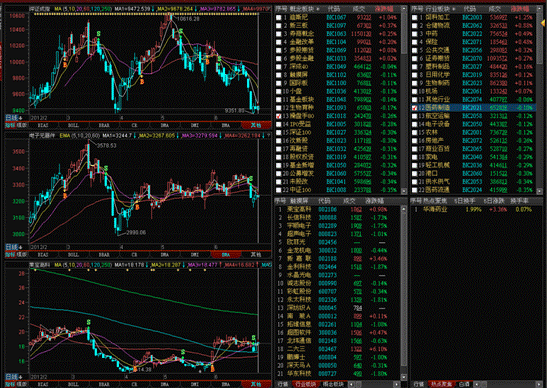Sort by 涨跌幅 header in concept list
This screenshot has height=388, width=547.
pyautogui.click(x=383, y=9)
